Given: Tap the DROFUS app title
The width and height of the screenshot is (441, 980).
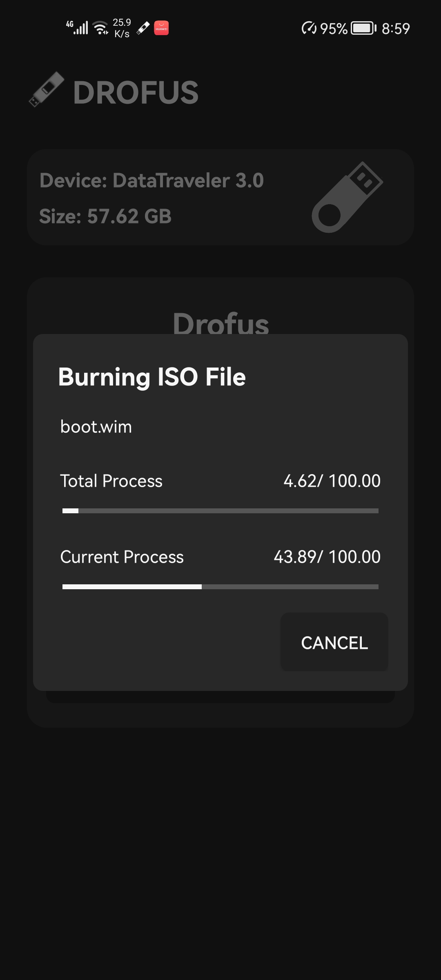Looking at the screenshot, I should click(136, 92).
